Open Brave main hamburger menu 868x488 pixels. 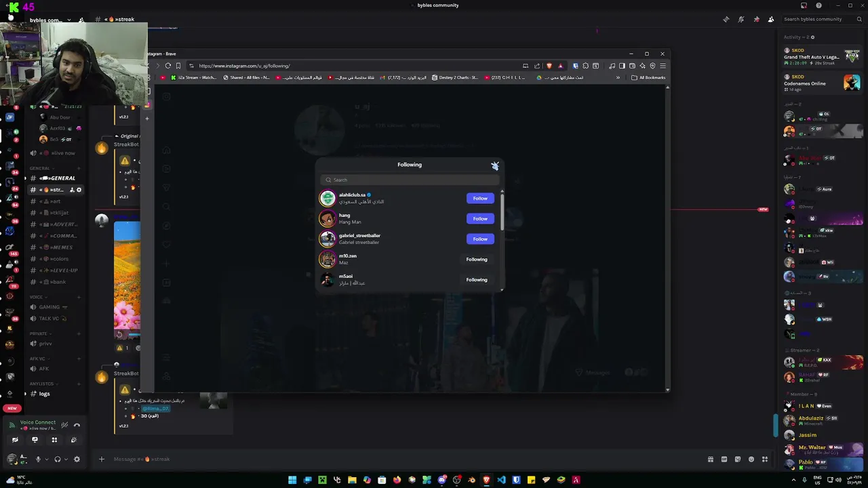tap(663, 66)
